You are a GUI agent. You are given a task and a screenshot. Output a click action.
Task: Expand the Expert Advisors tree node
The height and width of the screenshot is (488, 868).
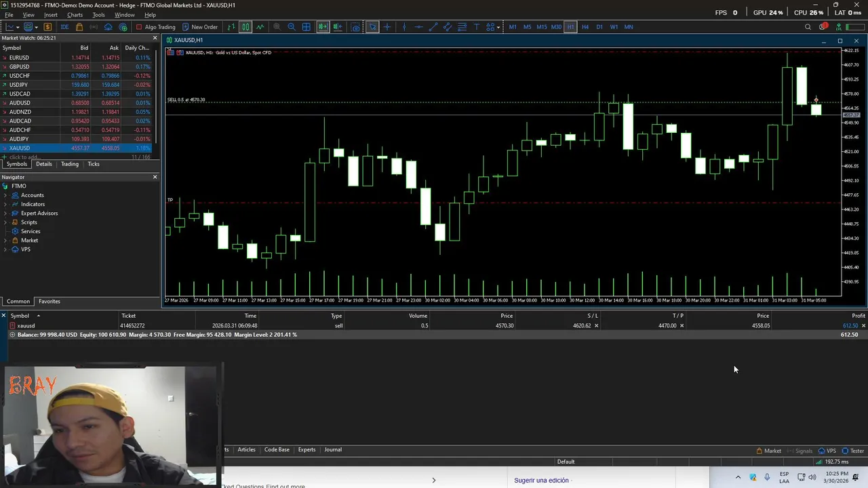5,213
